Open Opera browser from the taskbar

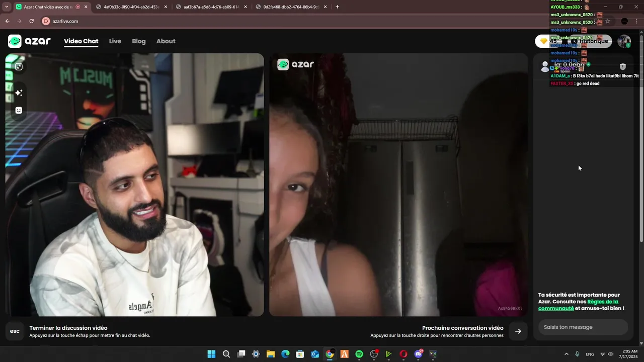404,354
